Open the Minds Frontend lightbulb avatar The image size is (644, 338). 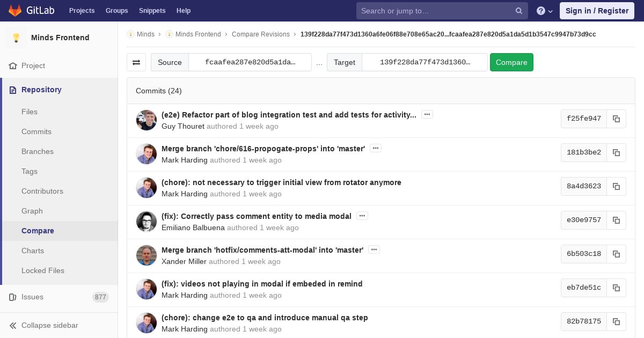point(16,38)
